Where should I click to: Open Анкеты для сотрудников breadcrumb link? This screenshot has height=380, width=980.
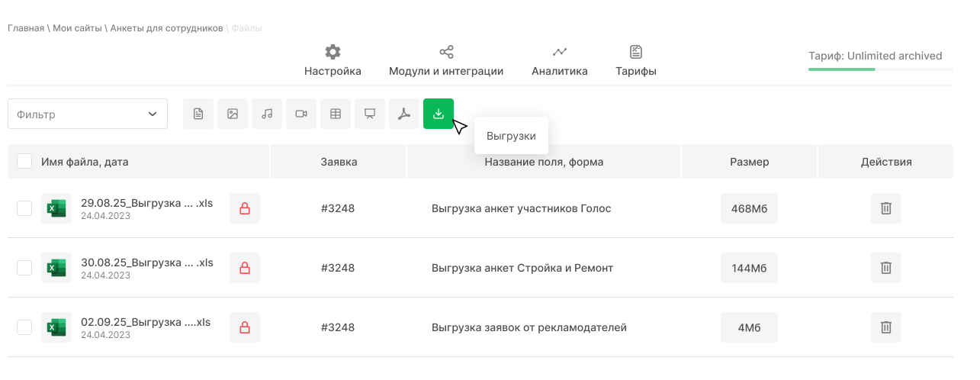[166, 28]
